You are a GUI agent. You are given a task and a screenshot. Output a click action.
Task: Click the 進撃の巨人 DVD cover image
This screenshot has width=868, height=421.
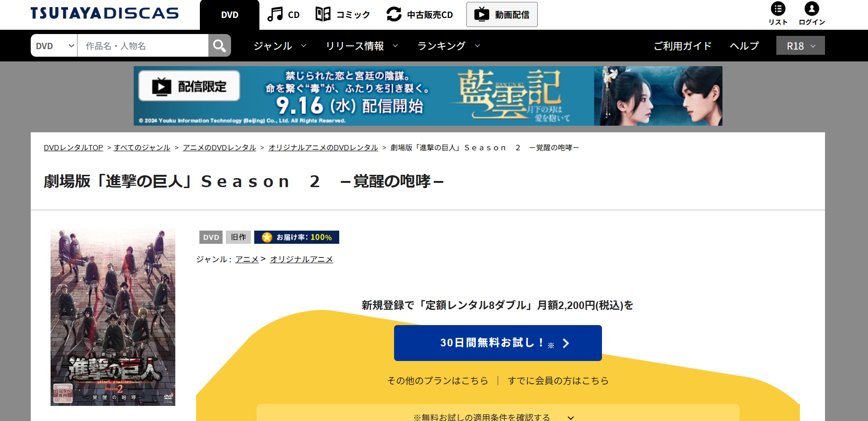pos(113,317)
